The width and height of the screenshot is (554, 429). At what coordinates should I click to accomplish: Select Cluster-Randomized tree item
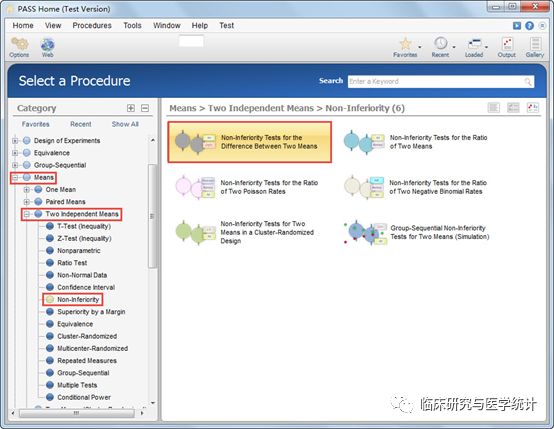(87, 336)
